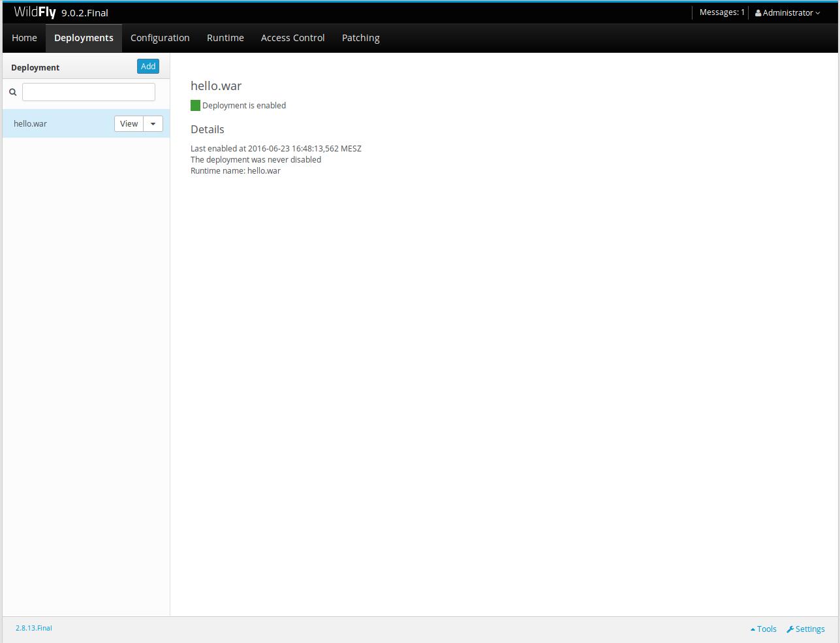Click the 2.8.13.Final version link

(x=34, y=628)
